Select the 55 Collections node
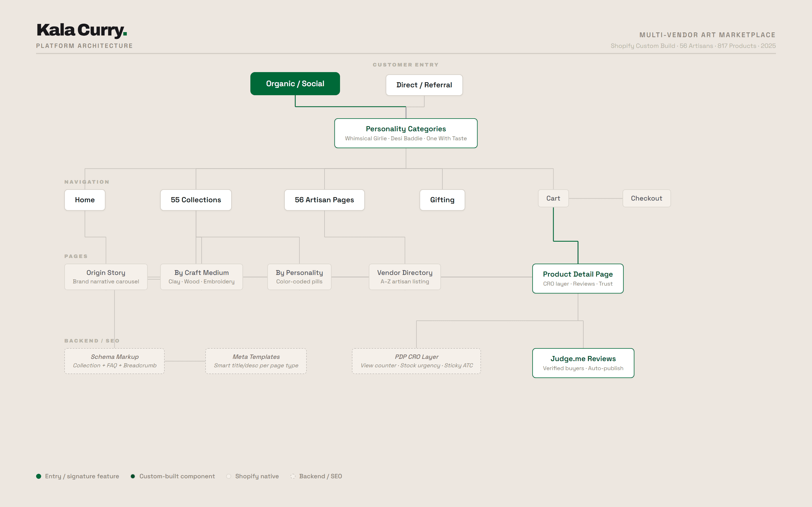Image resolution: width=812 pixels, height=507 pixels. pyautogui.click(x=196, y=200)
